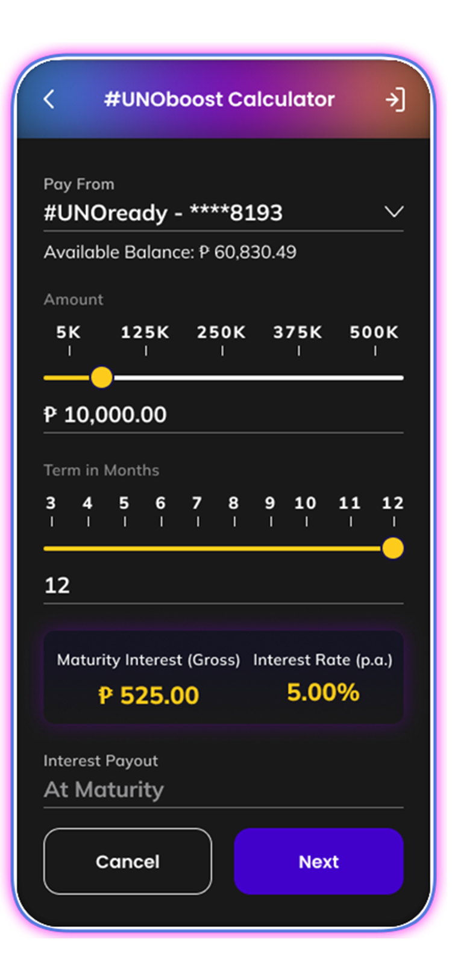Click the Maturity Interest ₱ 525.00 value
The image size is (452, 980).
pos(148,696)
